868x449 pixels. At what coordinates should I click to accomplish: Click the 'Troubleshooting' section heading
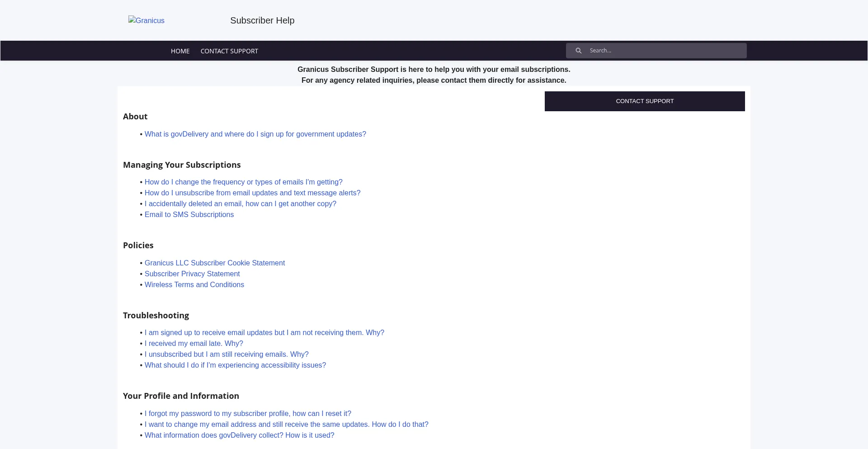(156, 316)
